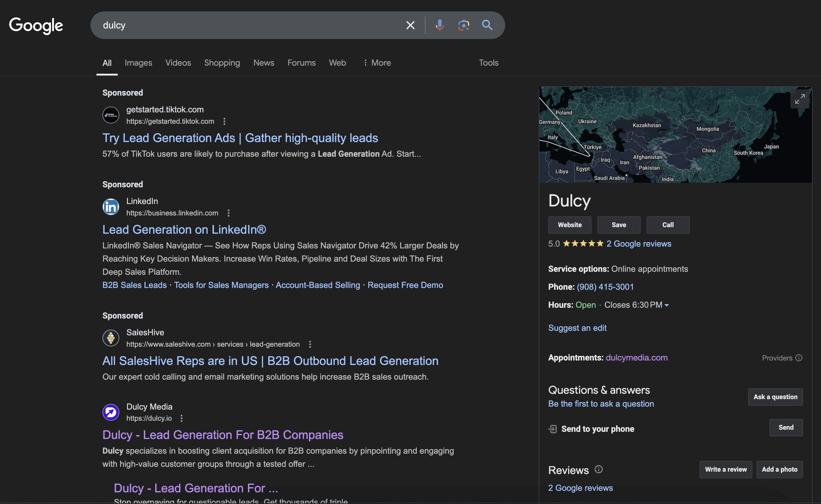This screenshot has height=504, width=821.
Task: Open Dulcy - Lead Generation For B2B Companies link
Action: point(223,435)
